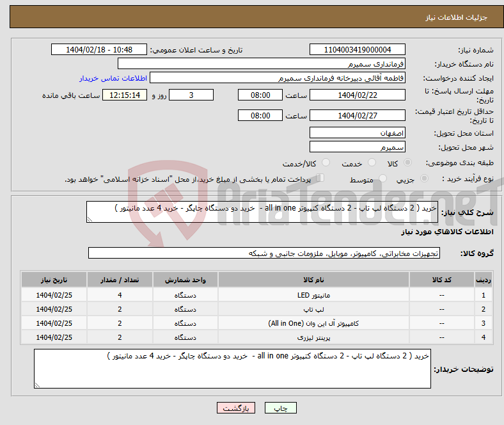Click the delivery province field اصفهان
The height and width of the screenshot is (425, 504).
point(357,132)
